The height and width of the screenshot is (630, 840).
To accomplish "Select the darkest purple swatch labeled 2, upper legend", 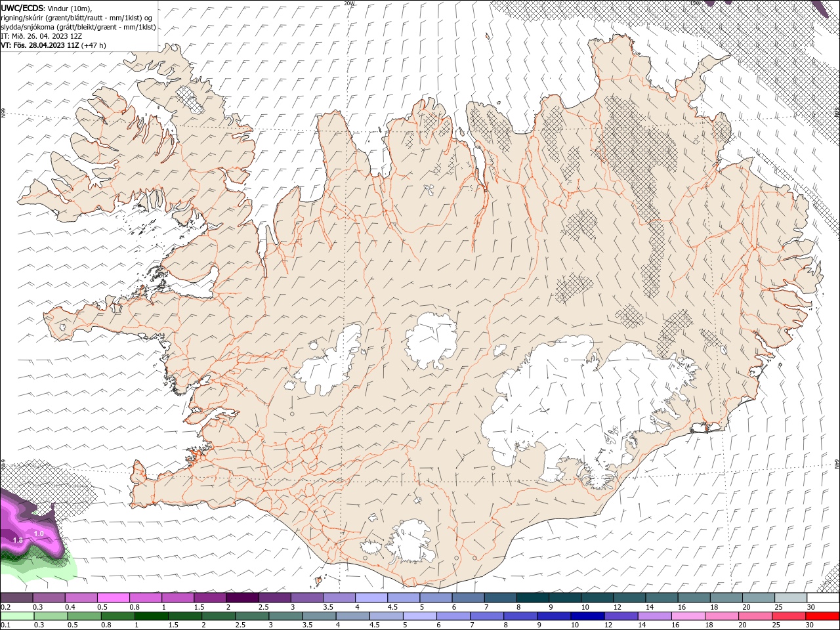I will tap(242, 598).
